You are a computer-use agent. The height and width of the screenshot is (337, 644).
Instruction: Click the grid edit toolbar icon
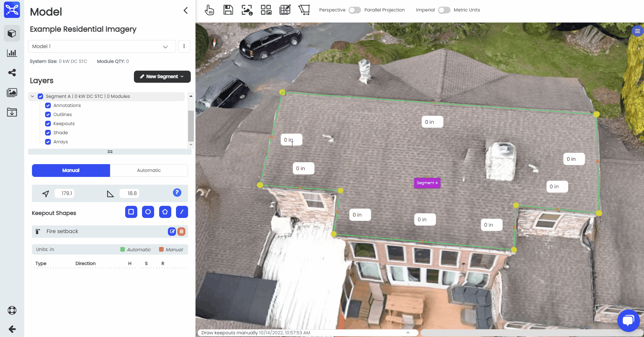pos(285,10)
